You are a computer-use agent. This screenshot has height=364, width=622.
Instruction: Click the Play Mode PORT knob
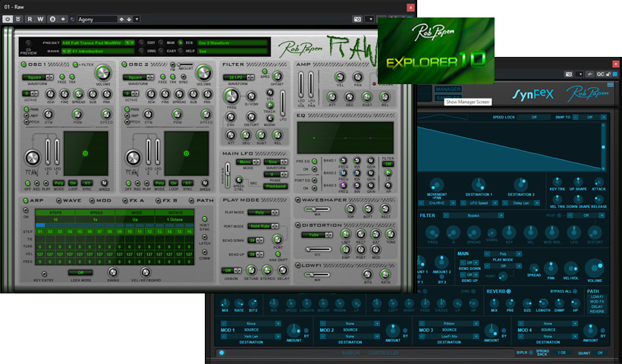(x=278, y=239)
